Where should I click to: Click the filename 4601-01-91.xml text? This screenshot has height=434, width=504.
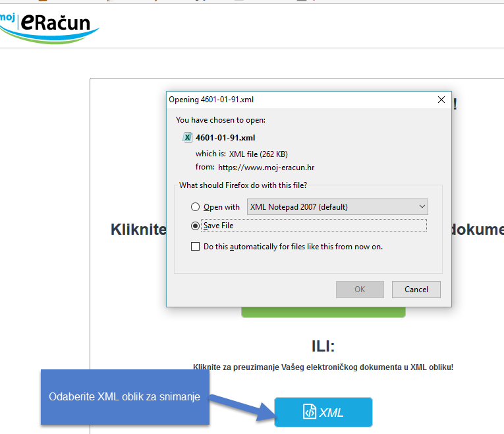point(225,138)
